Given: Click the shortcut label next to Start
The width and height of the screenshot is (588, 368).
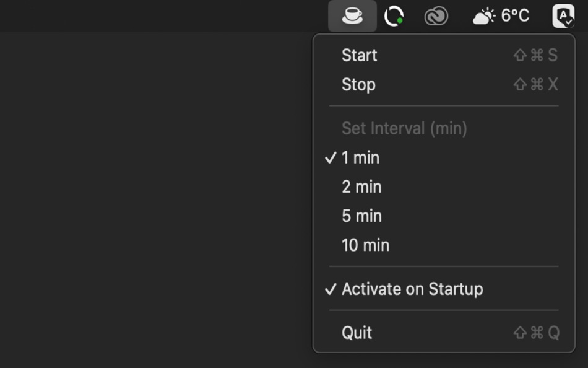Looking at the screenshot, I should [x=535, y=55].
